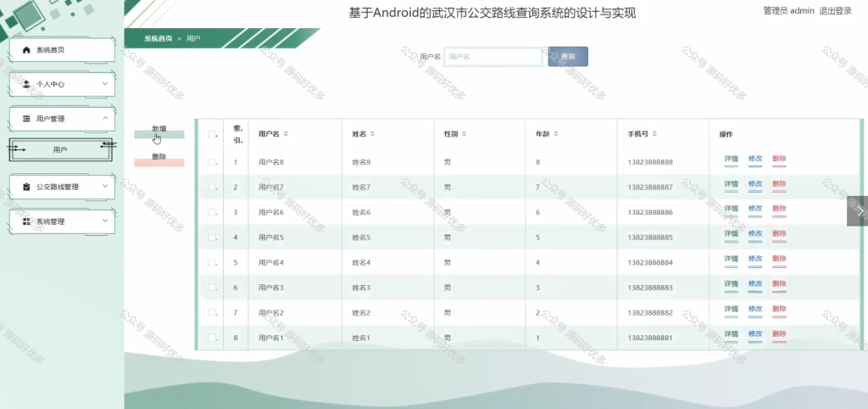
Task: Open the 系统管理 sidebar menu
Action: (62, 221)
